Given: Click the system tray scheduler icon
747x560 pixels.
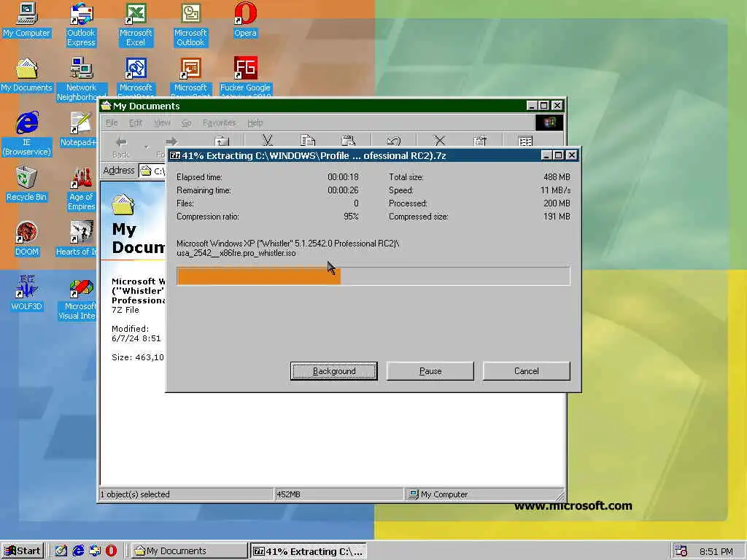Looking at the screenshot, I should 681,551.
